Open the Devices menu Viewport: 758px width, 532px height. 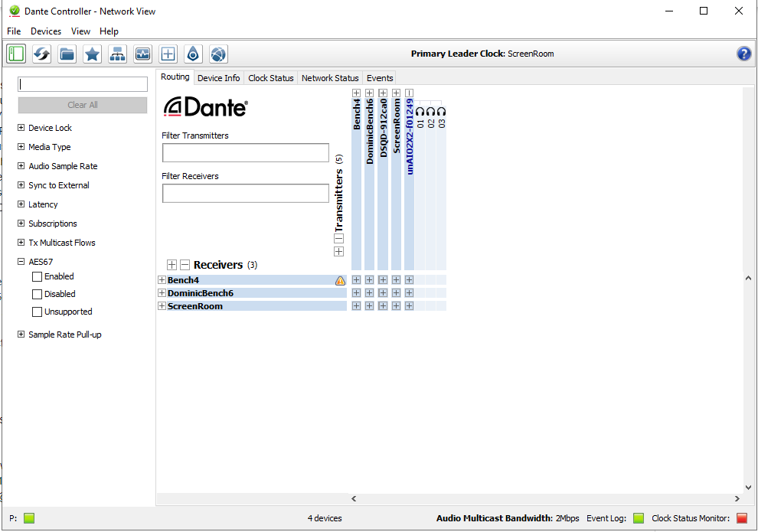coord(46,31)
